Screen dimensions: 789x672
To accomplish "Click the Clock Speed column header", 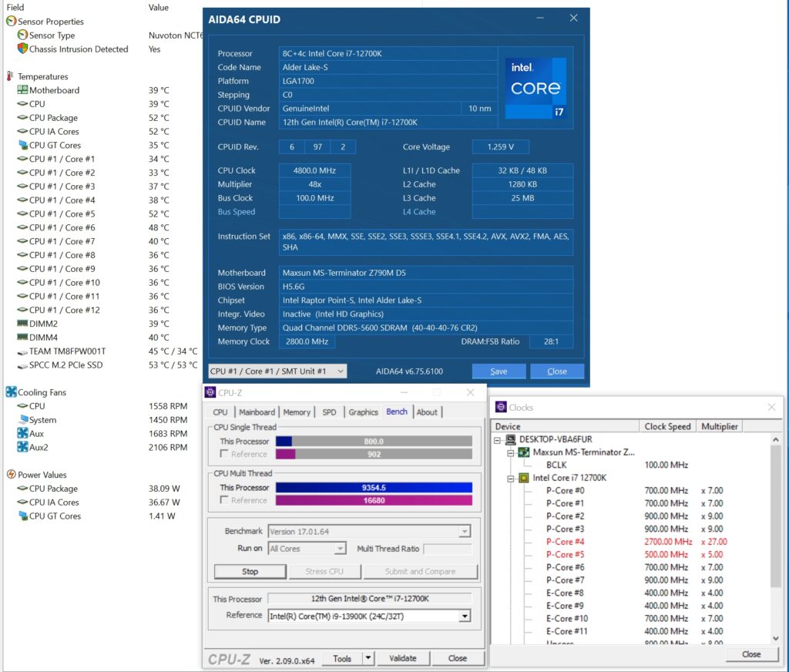I will [667, 426].
